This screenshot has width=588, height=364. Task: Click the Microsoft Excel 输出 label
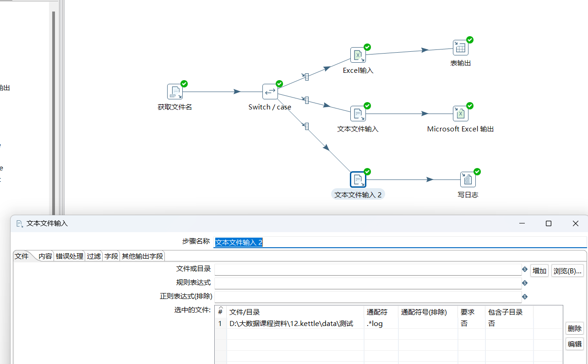click(460, 129)
